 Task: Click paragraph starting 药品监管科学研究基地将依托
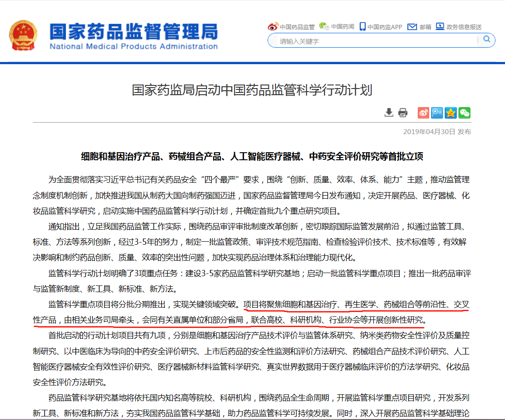[251, 405]
